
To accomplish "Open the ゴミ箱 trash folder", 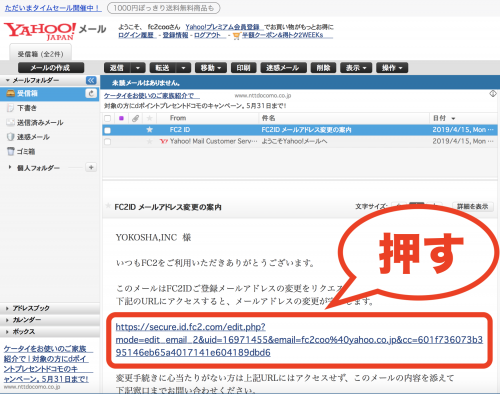I will pyautogui.click(x=26, y=152).
